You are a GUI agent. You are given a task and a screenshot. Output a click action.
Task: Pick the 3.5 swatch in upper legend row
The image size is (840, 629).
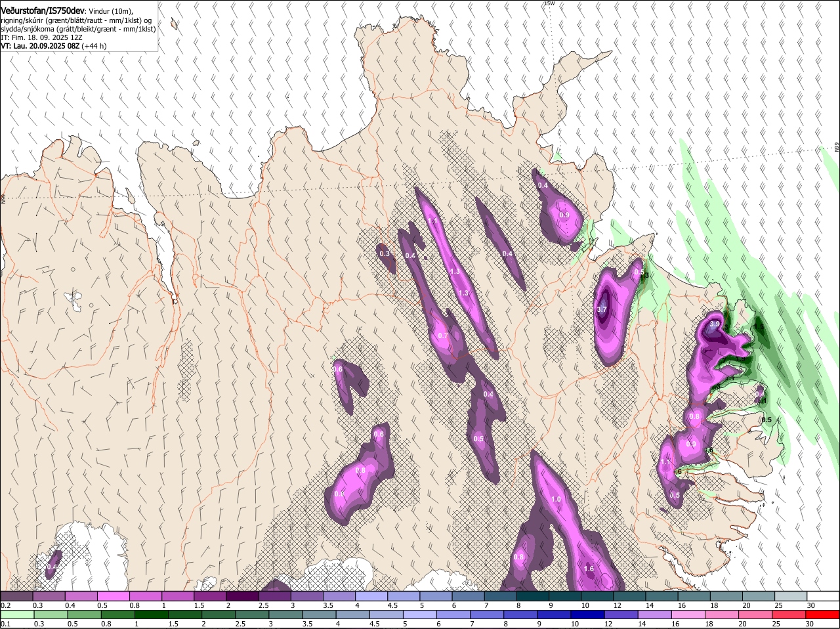[339, 596]
